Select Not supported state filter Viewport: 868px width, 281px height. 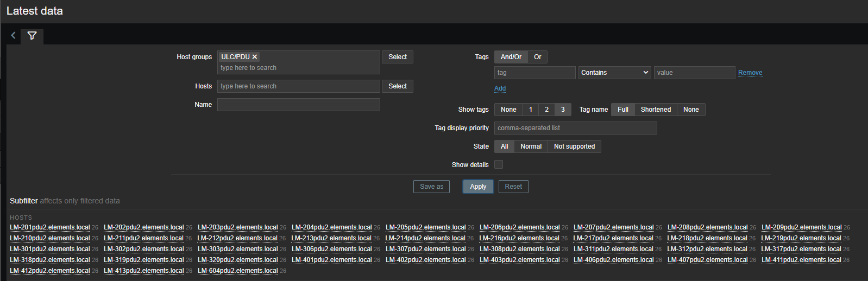(x=574, y=146)
